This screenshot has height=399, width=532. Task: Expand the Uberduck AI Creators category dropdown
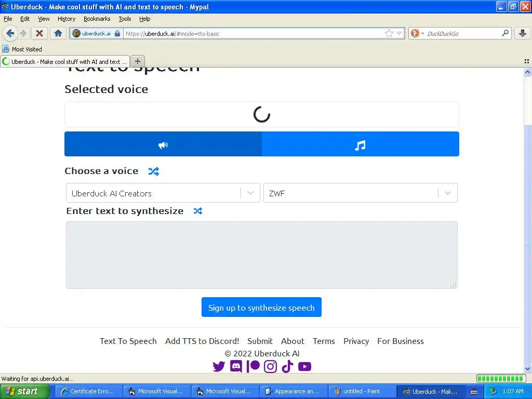(163, 193)
